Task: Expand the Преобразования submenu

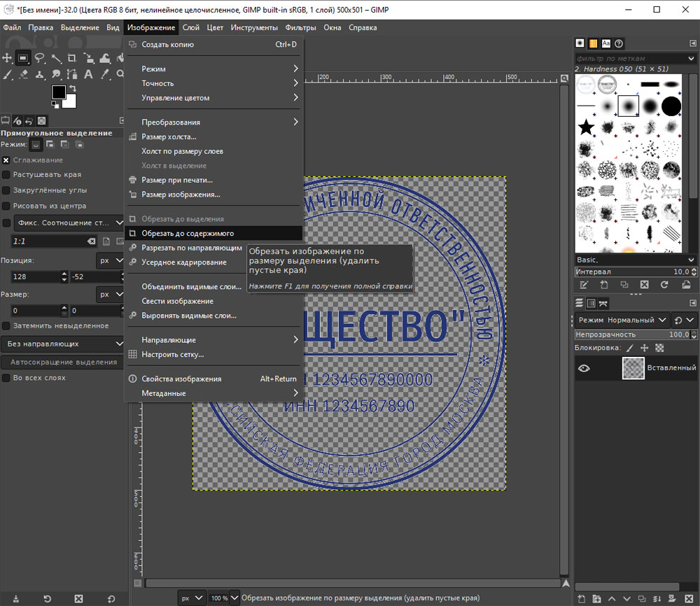Action: pos(213,122)
